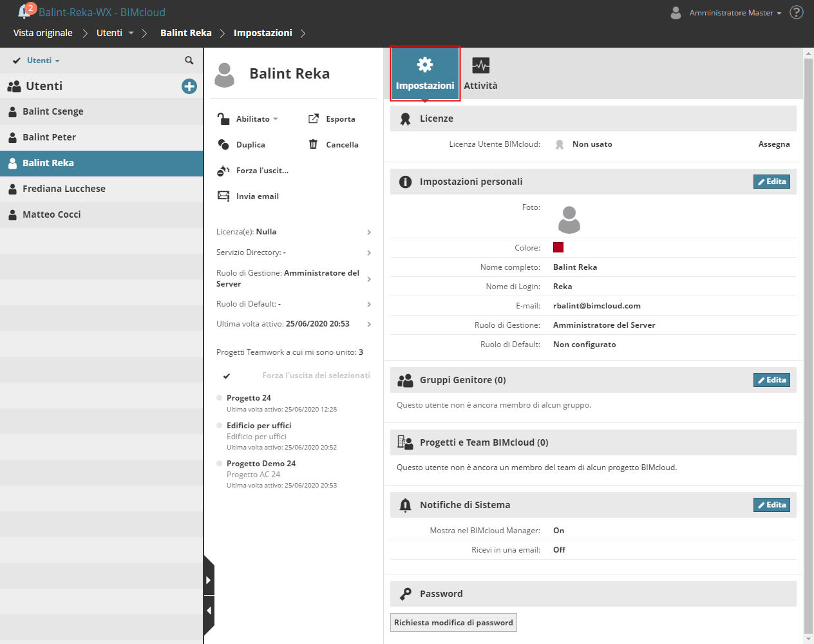
Task: Go to Impostazioni breadcrumb
Action: (x=263, y=33)
